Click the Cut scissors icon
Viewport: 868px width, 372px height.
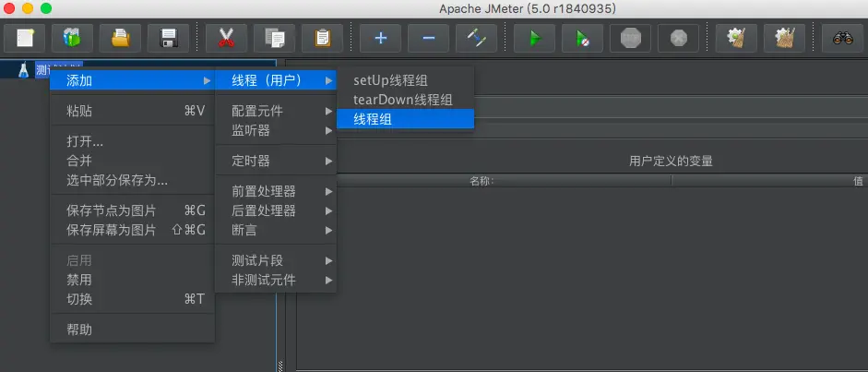[x=226, y=38]
